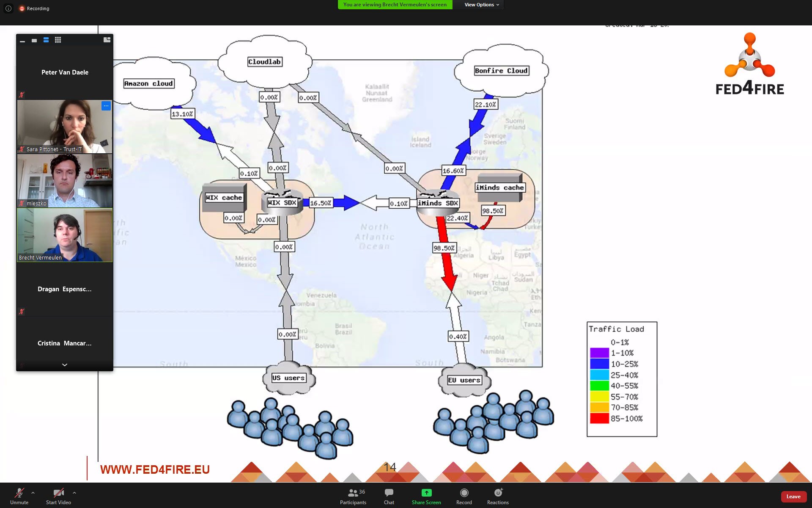Click the US users people group graphic
812x508 pixels.
pos(290,428)
